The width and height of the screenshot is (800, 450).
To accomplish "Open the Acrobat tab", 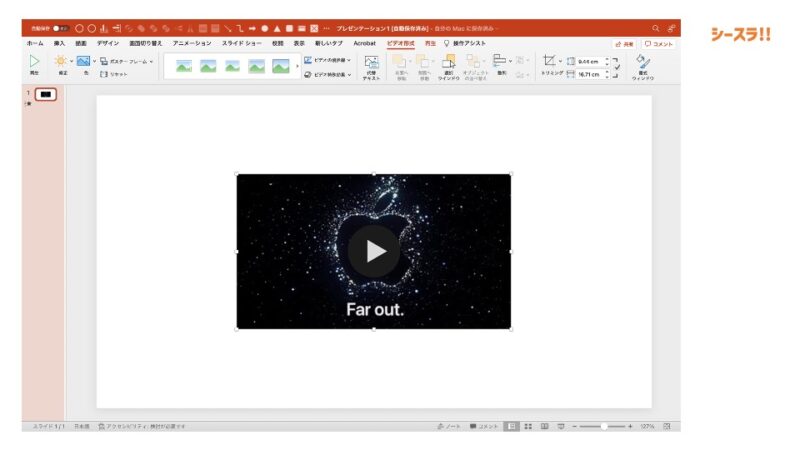I will point(364,43).
